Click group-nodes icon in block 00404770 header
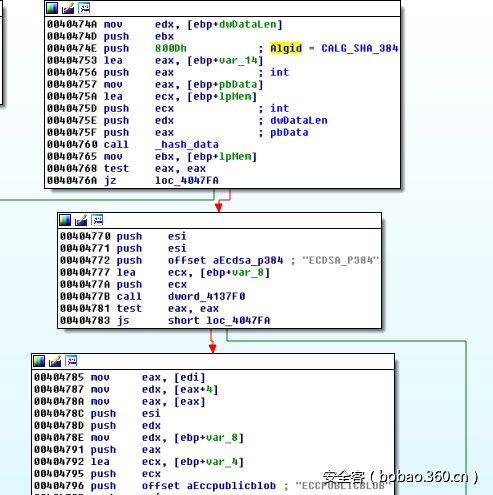Screen dimensions: 493x495 pos(97,220)
